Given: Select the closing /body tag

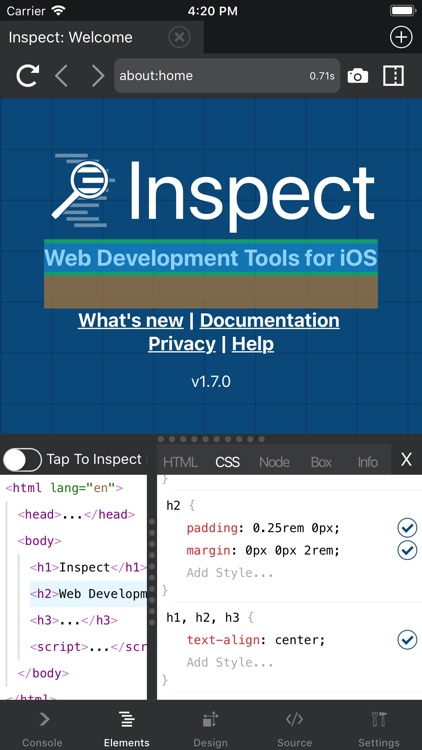Looking at the screenshot, I should coord(43,673).
